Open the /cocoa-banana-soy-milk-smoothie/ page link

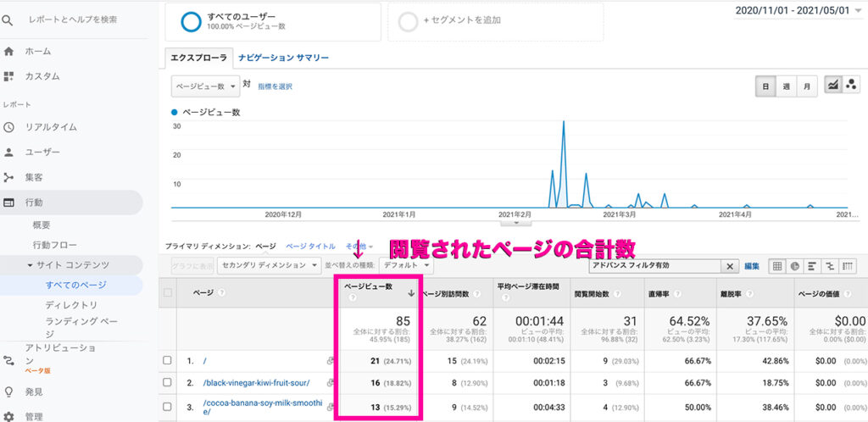point(263,407)
